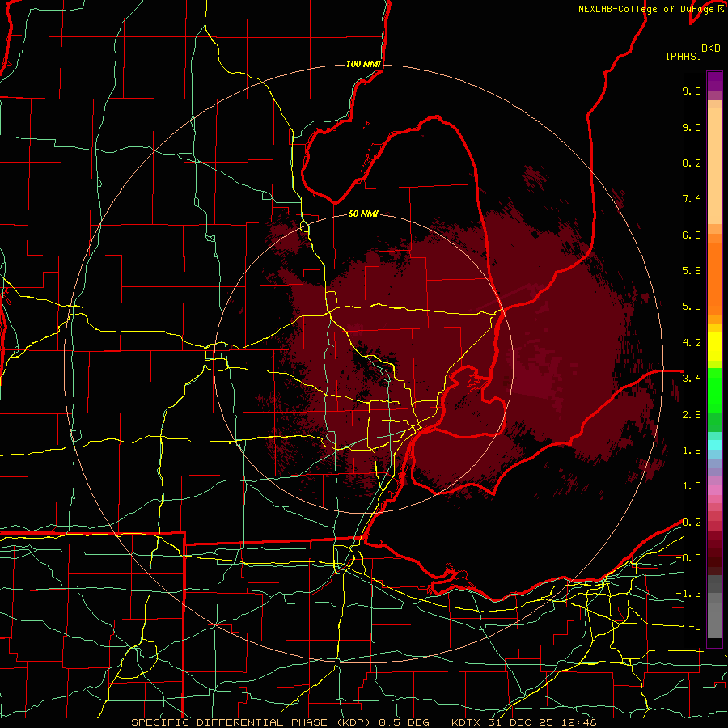
Task: Click the "[PHAS]" label above the legend
Action: coord(684,56)
